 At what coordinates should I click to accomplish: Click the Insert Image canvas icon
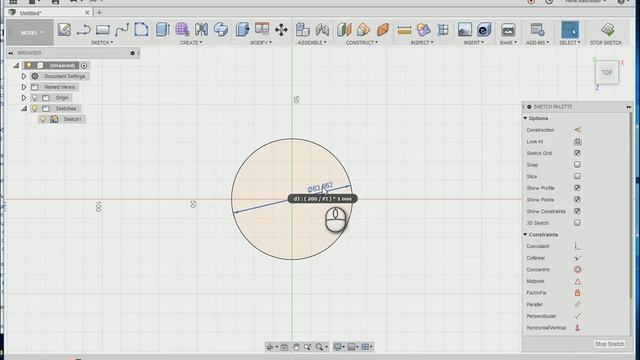point(464,30)
